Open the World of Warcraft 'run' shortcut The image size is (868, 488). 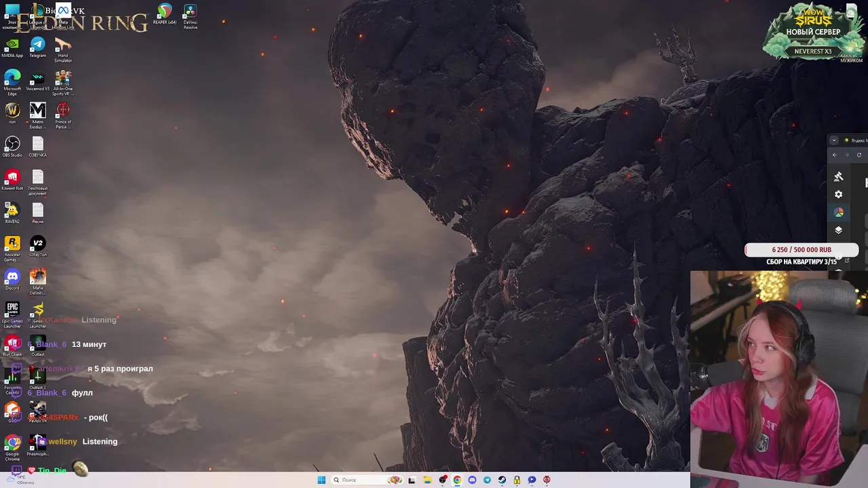(12, 113)
